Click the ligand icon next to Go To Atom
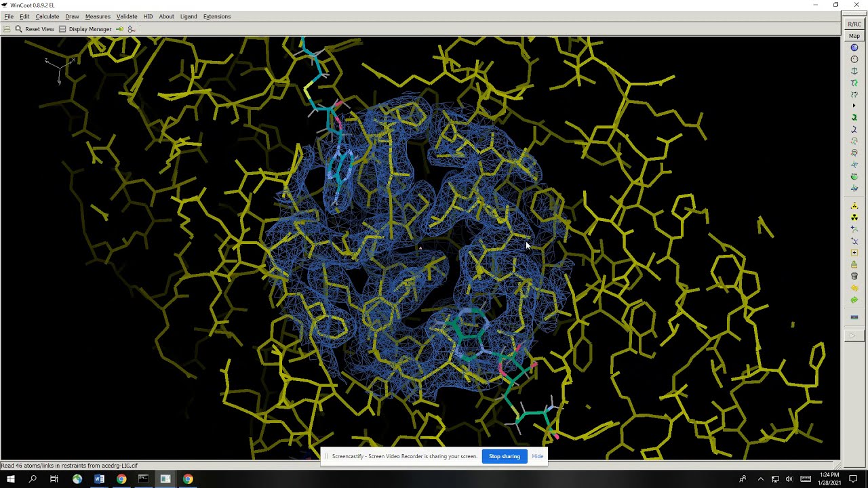Viewport: 868px width, 488px height. (132, 29)
